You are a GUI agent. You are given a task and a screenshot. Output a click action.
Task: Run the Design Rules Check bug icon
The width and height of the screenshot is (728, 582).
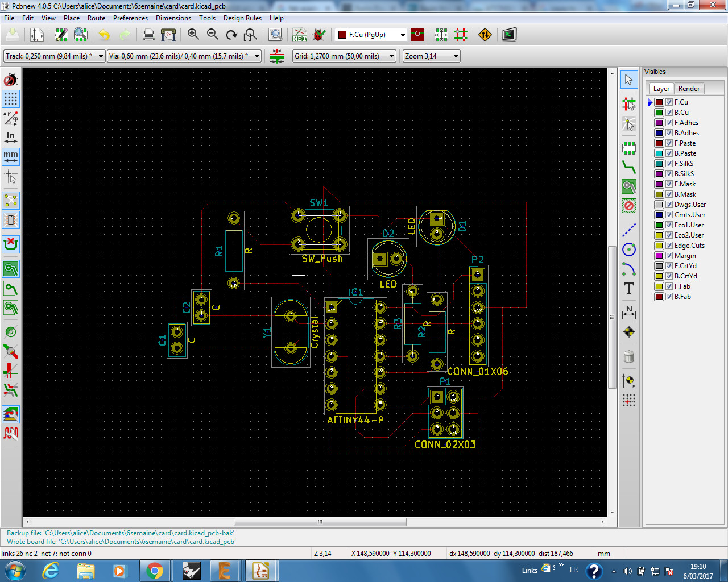[x=319, y=35]
